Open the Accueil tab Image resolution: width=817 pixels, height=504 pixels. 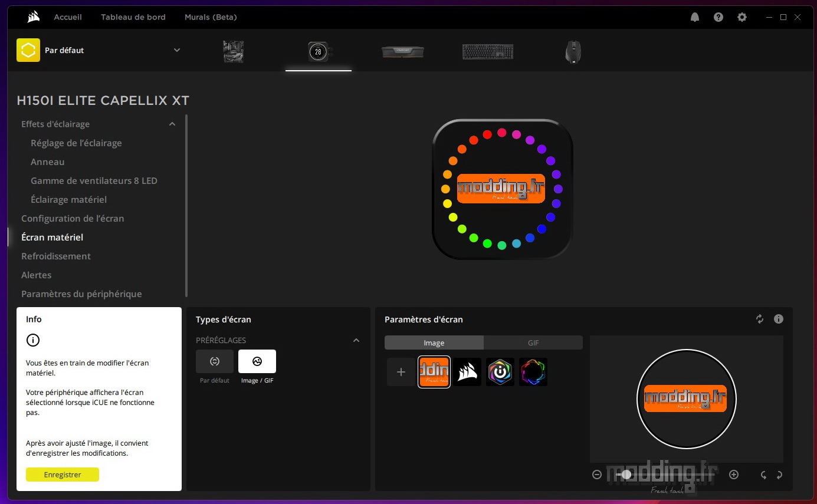(x=68, y=17)
